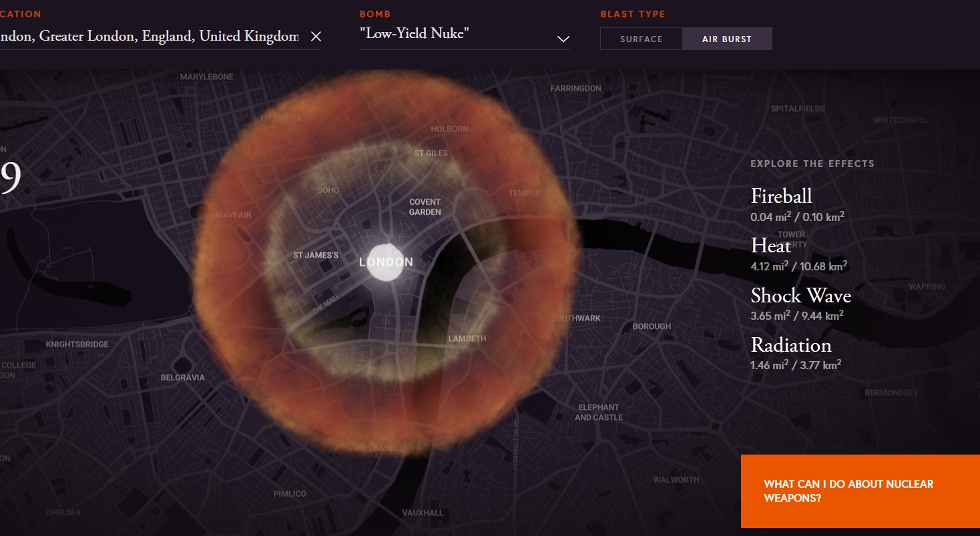980x536 pixels.
Task: Switch blast type to Surface
Action: (x=641, y=39)
